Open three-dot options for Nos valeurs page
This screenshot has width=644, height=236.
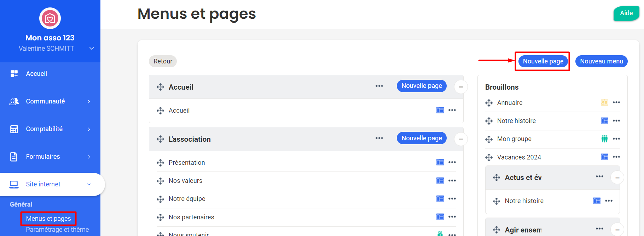pos(452,181)
